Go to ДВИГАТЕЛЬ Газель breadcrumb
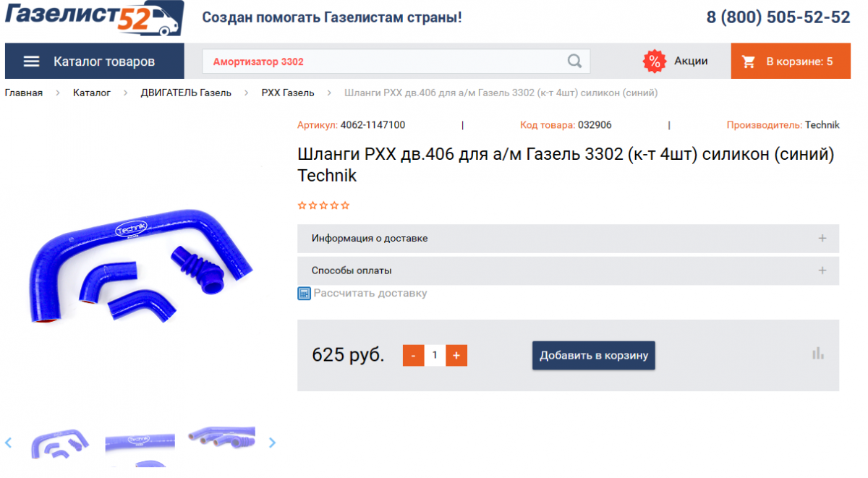 coord(186,93)
